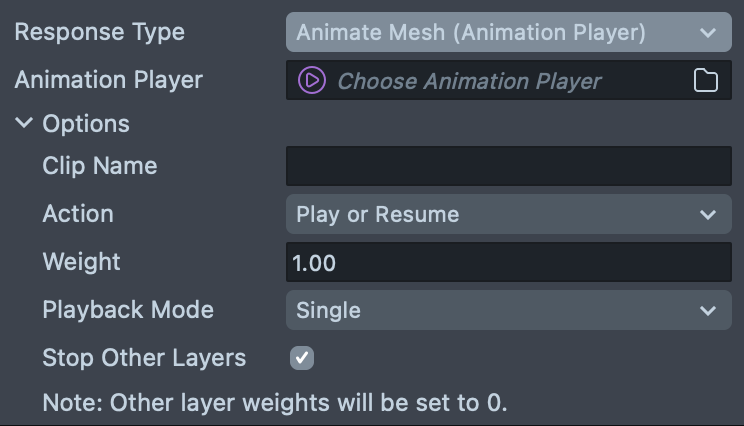Screen dimensions: 744x426
Task: Click the Options section header label
Action: [86, 124]
